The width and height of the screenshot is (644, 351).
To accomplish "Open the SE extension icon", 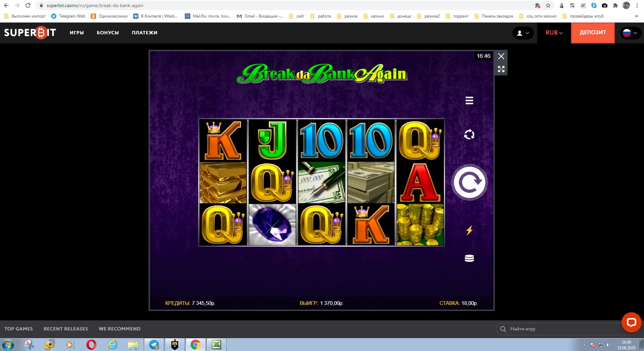I will tap(583, 5).
